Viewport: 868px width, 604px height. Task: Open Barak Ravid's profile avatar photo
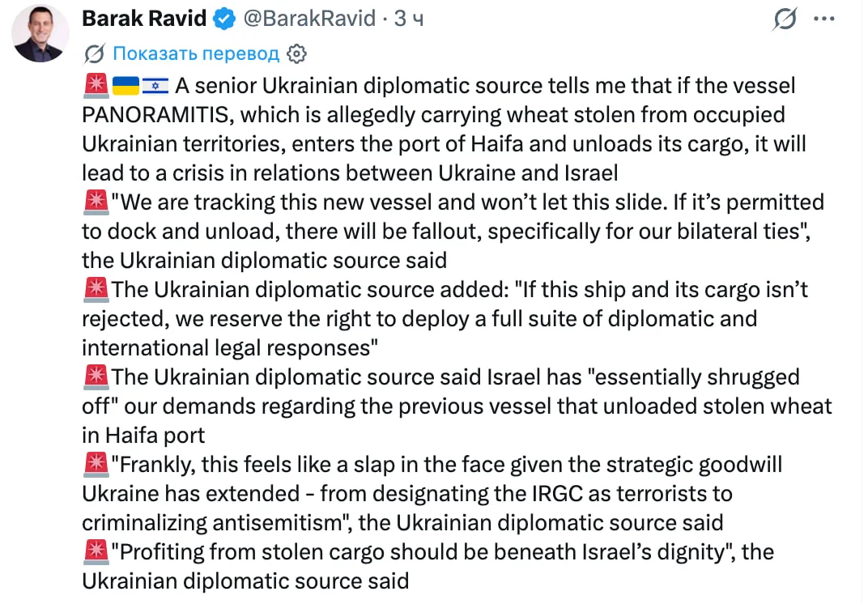[38, 32]
